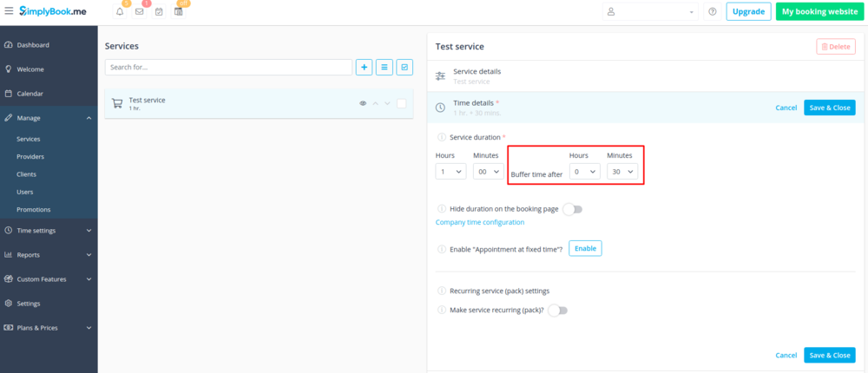Click the Company time configuration link

[480, 223]
